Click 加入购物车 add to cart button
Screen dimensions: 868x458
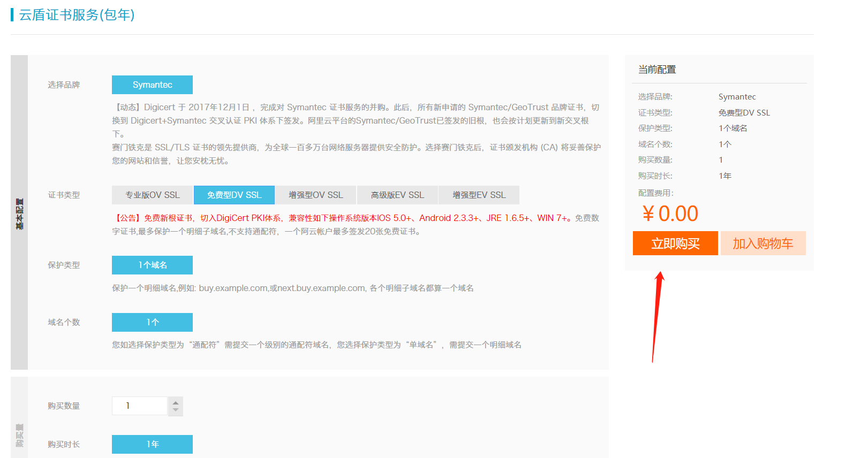click(x=763, y=243)
